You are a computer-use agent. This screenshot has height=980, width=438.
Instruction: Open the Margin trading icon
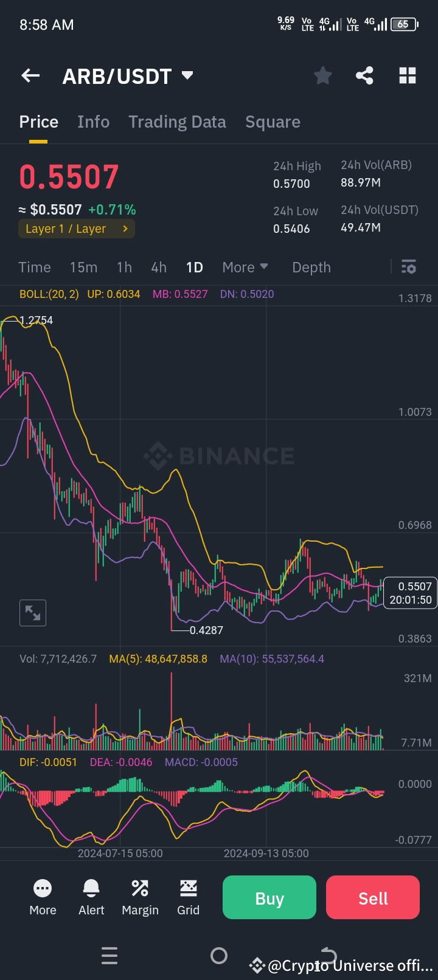coord(140,897)
